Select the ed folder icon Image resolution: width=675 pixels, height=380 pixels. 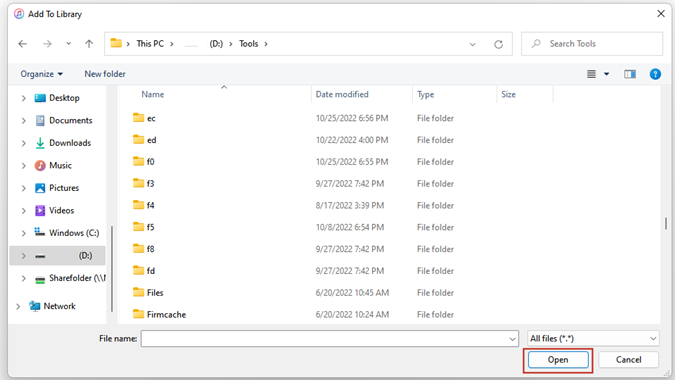pyautogui.click(x=138, y=139)
